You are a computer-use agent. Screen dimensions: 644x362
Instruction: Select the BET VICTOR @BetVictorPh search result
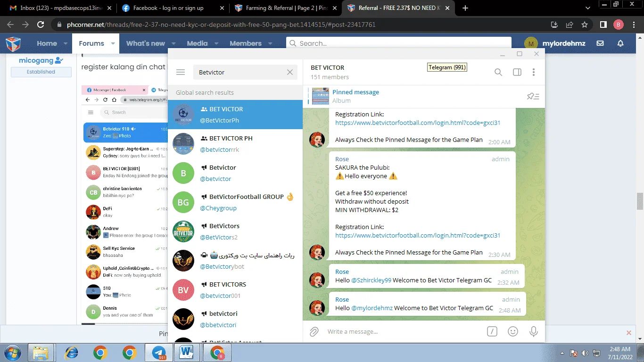coord(235,115)
